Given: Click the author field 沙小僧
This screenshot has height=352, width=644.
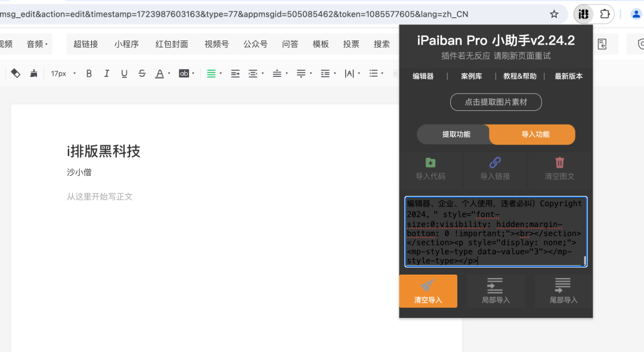Looking at the screenshot, I should (x=79, y=172).
